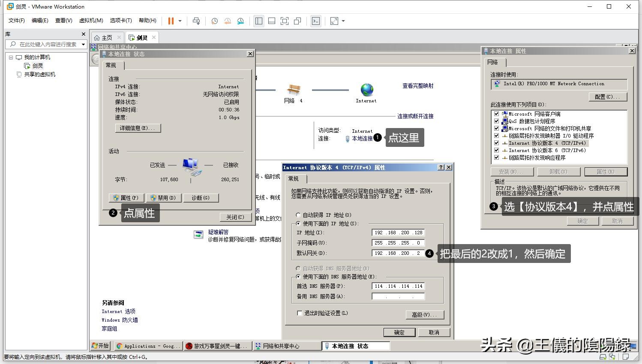642x364 pixels.
Task: Click the 详细信息(E)... button
Action: (x=138, y=128)
